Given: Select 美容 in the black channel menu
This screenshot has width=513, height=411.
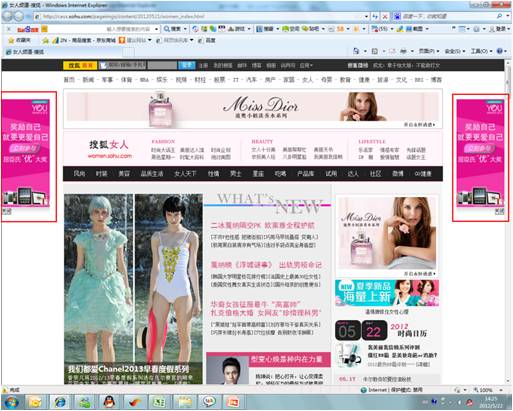Looking at the screenshot, I should click(x=124, y=174).
